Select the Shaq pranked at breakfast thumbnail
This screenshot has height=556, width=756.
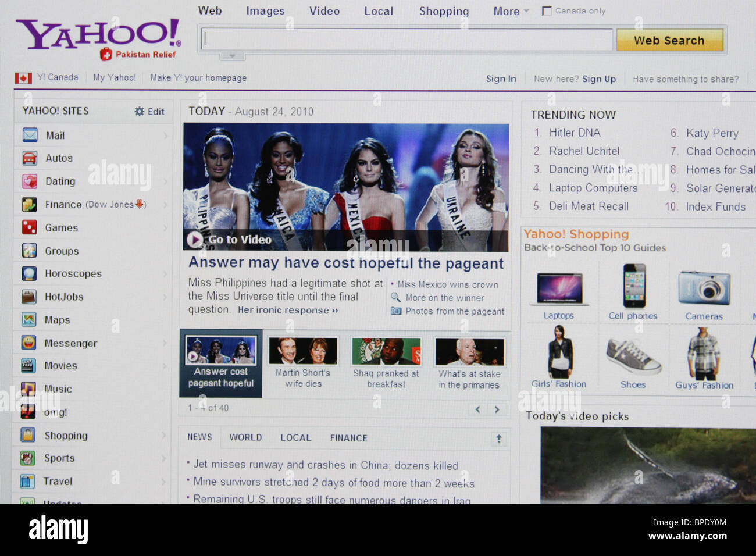click(x=386, y=351)
